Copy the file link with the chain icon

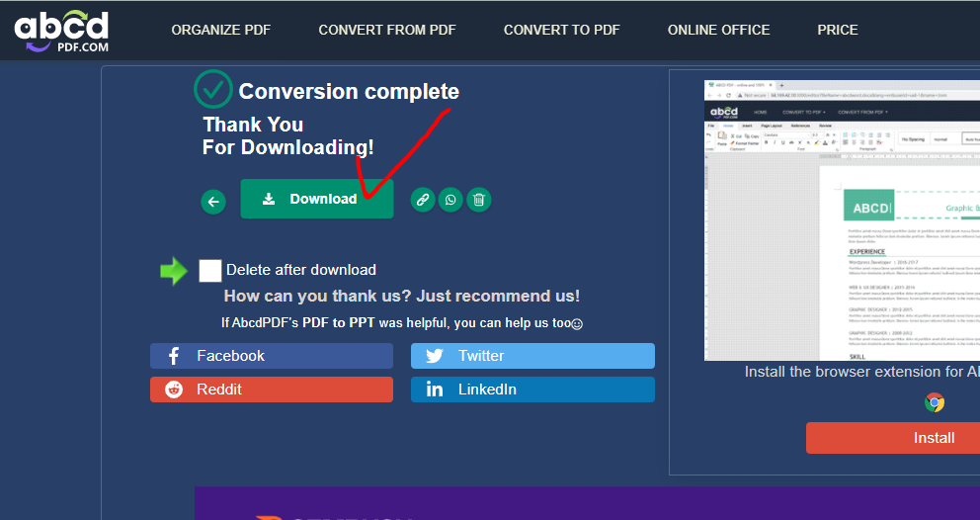(423, 200)
